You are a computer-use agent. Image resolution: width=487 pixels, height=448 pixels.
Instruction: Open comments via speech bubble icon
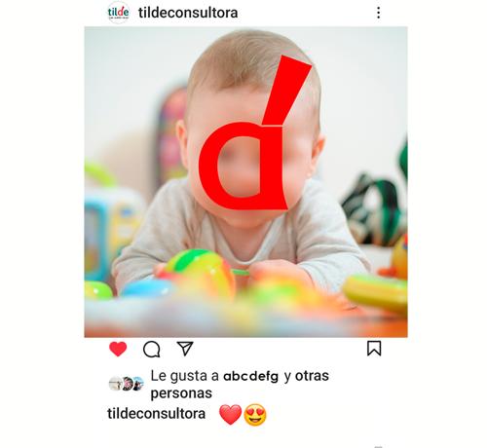pos(152,350)
